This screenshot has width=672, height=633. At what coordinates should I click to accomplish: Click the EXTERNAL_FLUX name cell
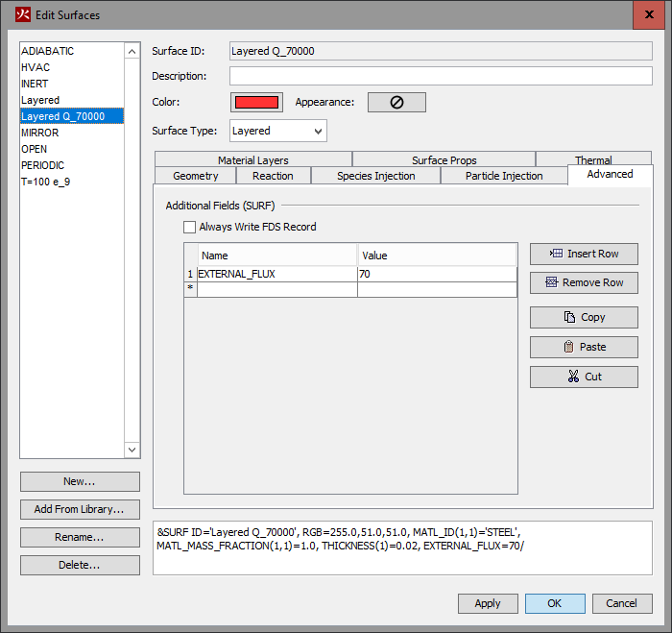[x=277, y=274]
